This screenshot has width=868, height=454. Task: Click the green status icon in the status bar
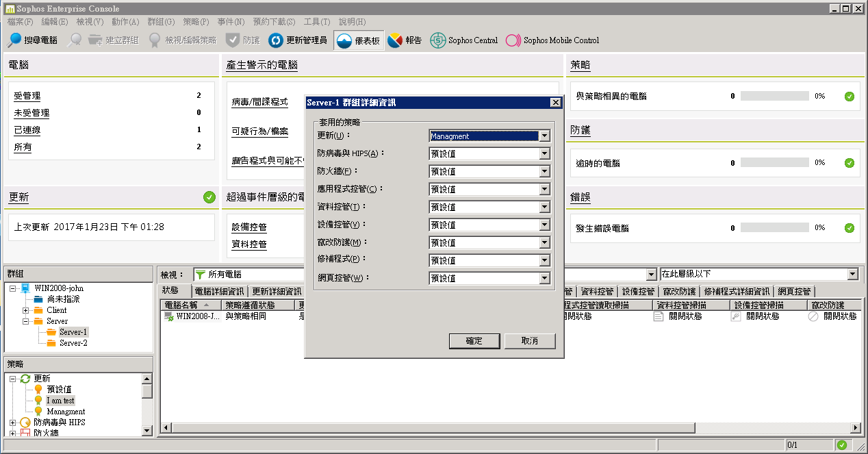pyautogui.click(x=842, y=445)
